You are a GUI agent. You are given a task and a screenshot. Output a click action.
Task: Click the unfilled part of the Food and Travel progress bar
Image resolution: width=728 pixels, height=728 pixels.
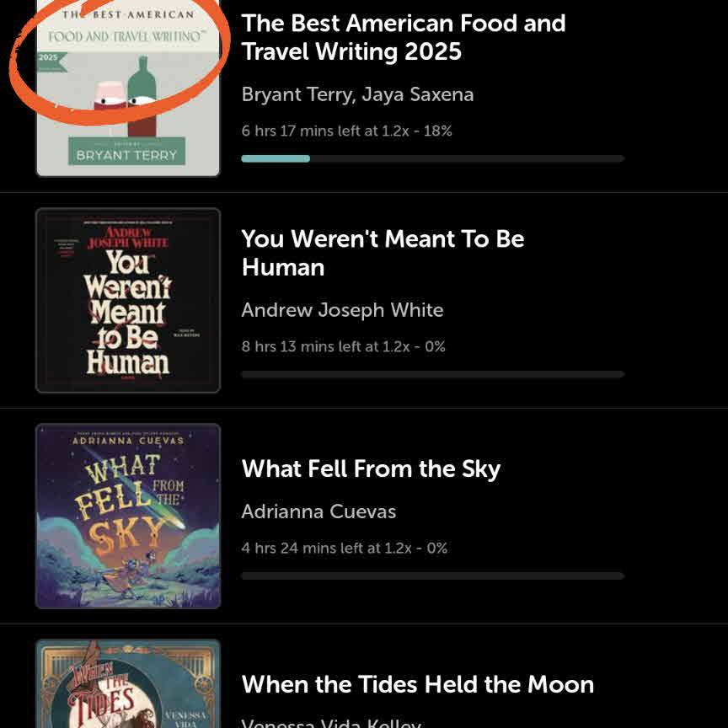[x=467, y=158]
